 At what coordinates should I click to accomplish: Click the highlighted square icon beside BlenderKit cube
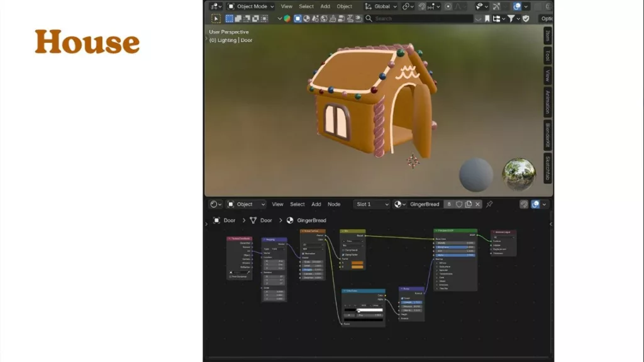pos(297,18)
